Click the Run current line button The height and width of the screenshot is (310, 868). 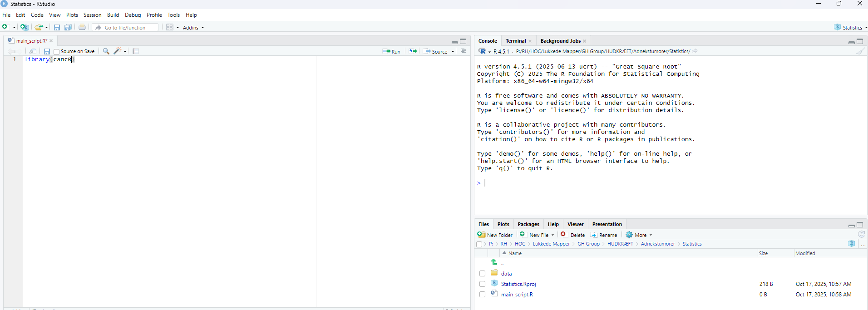(391, 51)
